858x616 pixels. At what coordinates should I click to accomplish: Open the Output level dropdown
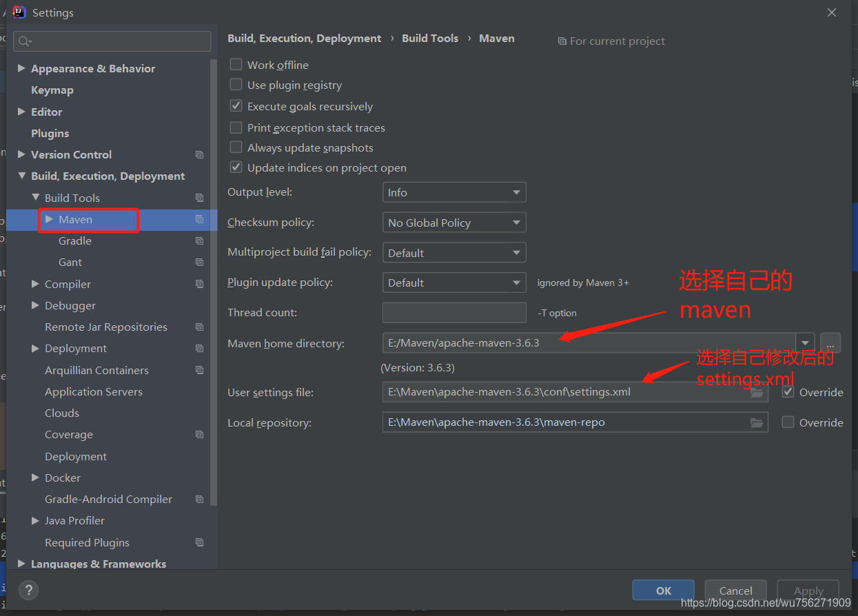click(x=454, y=192)
